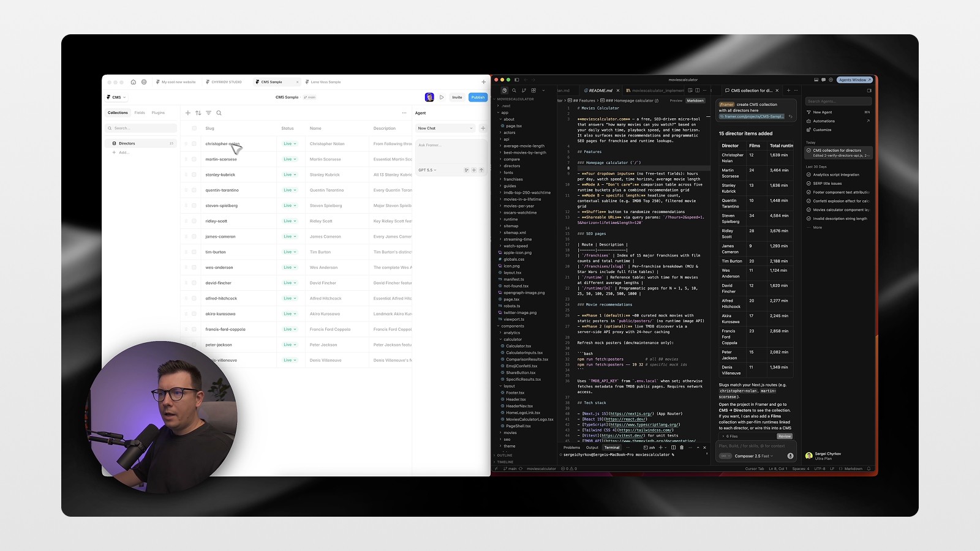Open the Live status dropdown for christopher-nolan
Viewport: 980px width, 551px height.
pyautogui.click(x=290, y=144)
